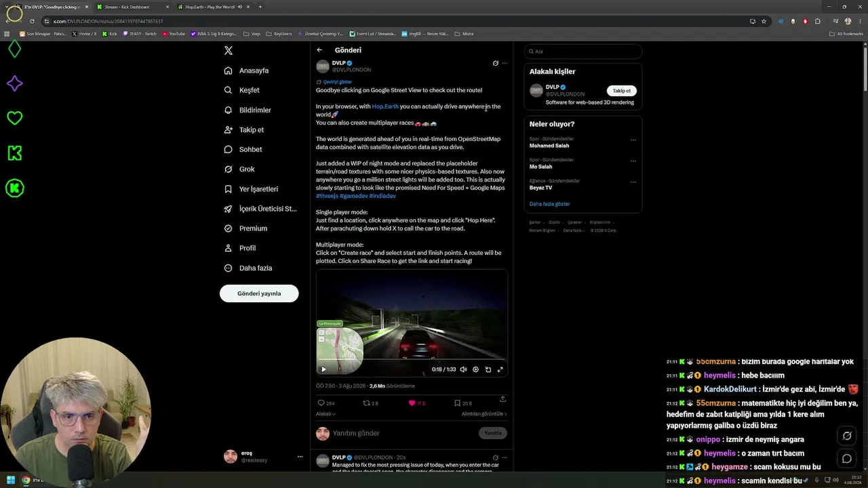Click the Kick bookmark

[110, 33]
